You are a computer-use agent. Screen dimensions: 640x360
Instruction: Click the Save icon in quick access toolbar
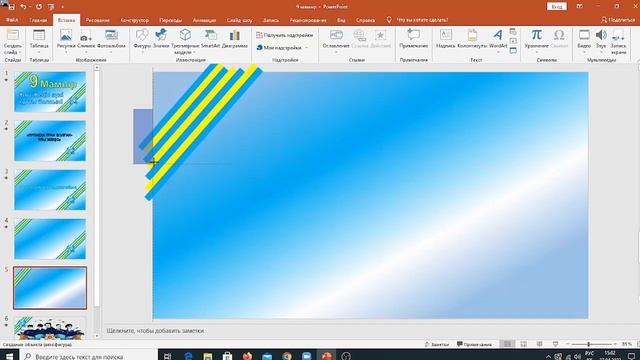click(x=12, y=7)
